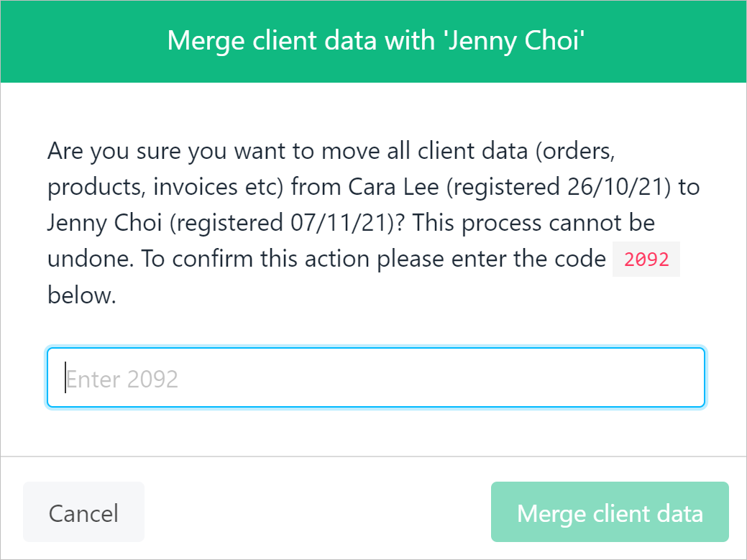Click the 'This process cannot be undone' sentence
The width and height of the screenshot is (747, 560).
352,241
